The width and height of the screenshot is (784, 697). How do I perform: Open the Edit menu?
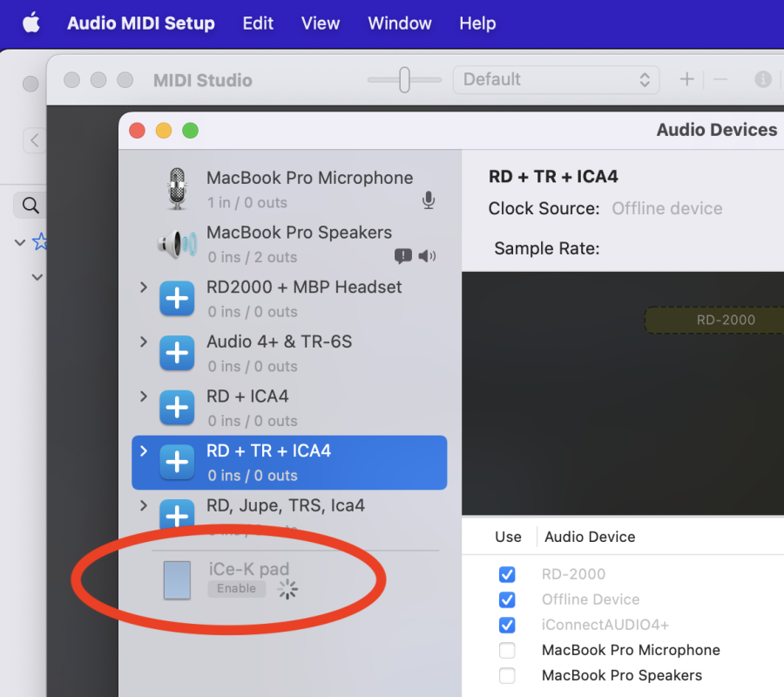point(258,23)
